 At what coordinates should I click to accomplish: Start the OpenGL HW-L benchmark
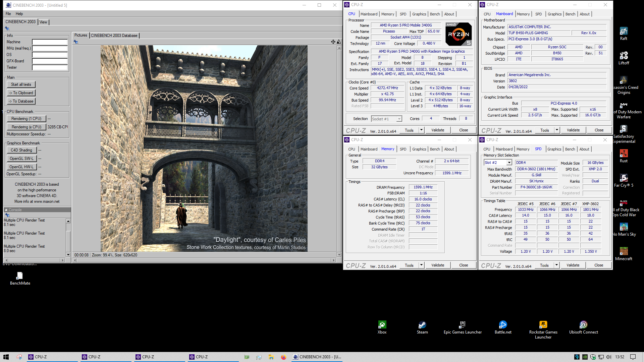pyautogui.click(x=21, y=167)
